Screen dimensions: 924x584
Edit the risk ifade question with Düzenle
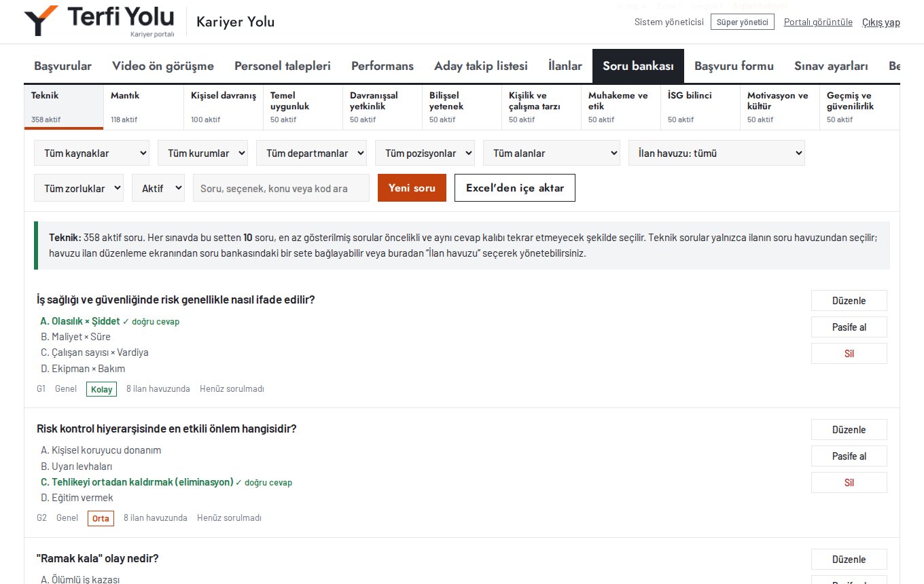point(849,300)
